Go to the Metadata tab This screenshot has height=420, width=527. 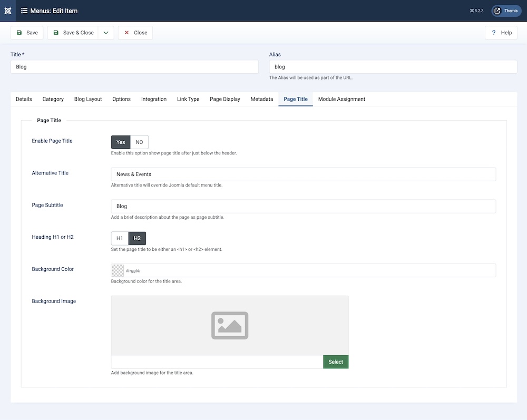(x=262, y=99)
